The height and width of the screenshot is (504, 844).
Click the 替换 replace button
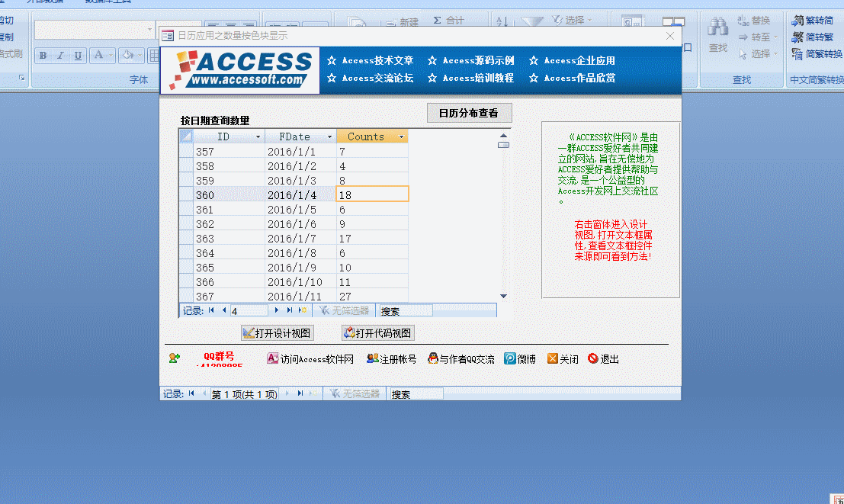pos(753,21)
